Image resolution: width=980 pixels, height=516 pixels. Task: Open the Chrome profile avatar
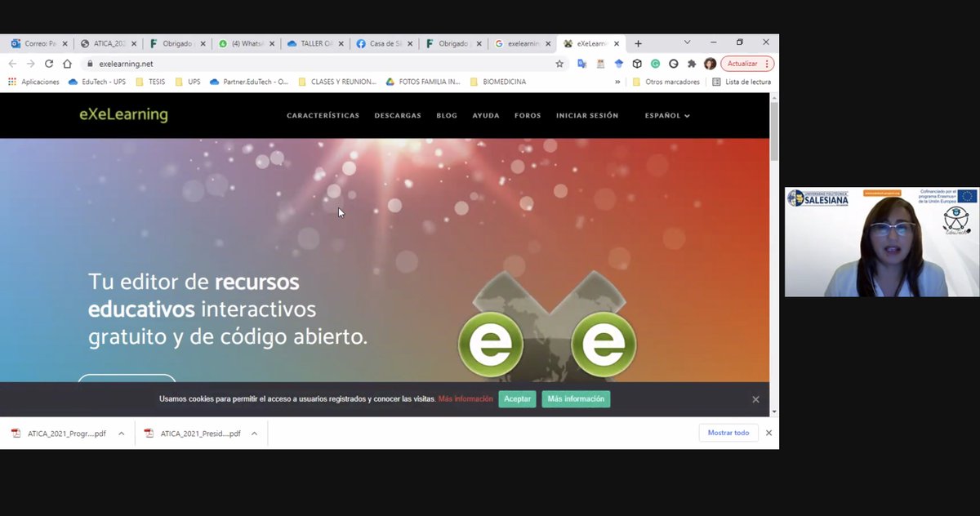click(x=710, y=64)
